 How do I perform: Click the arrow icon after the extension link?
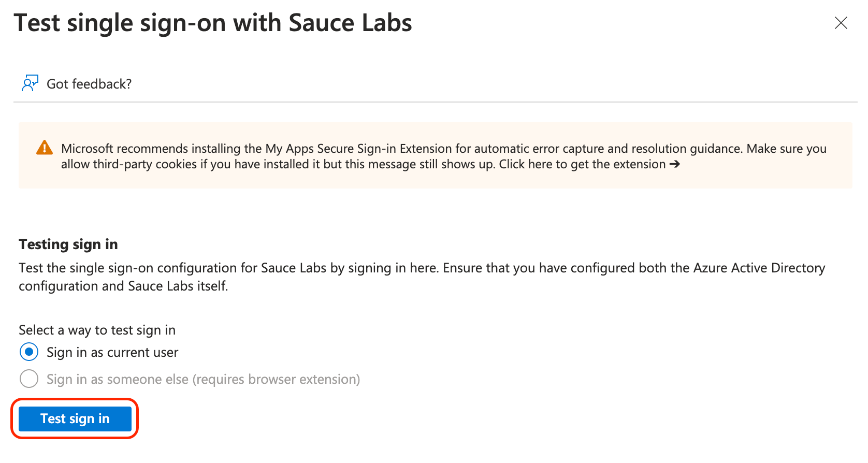[x=675, y=164]
